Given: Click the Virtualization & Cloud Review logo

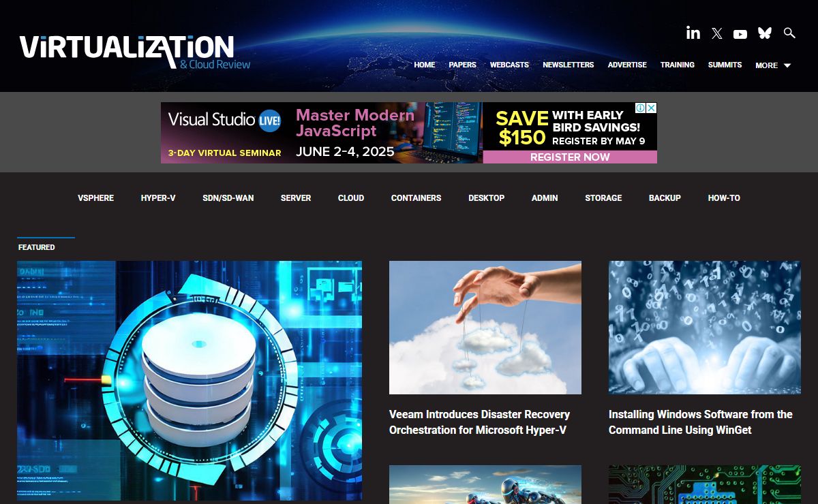Looking at the screenshot, I should (135, 52).
